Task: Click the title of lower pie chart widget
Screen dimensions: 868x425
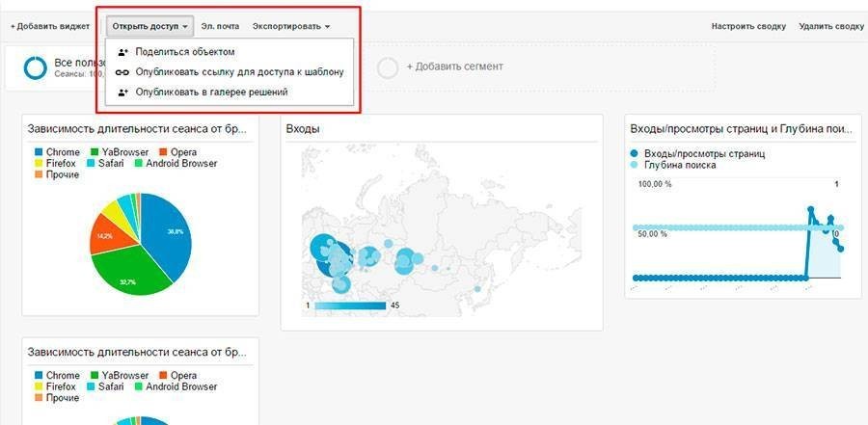Action: 137,352
